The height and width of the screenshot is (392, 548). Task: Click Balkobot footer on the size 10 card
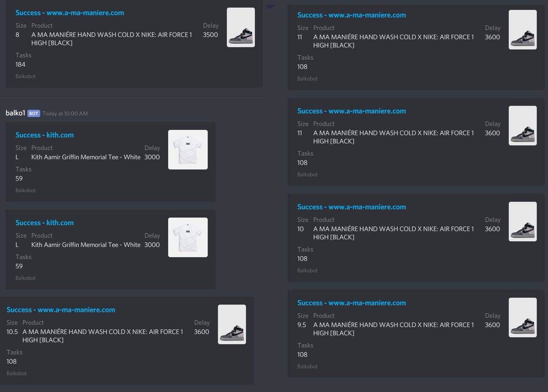307,270
